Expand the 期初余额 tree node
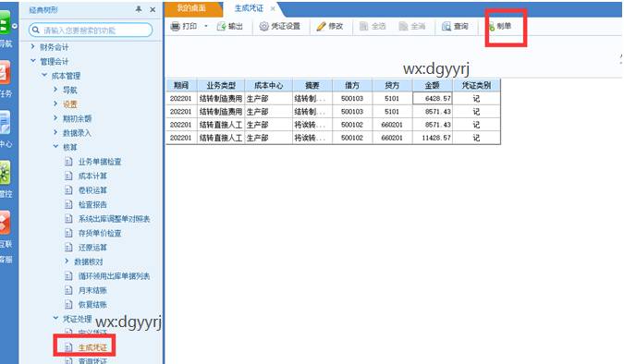Viewport: 624px width, 364px height. (x=55, y=118)
